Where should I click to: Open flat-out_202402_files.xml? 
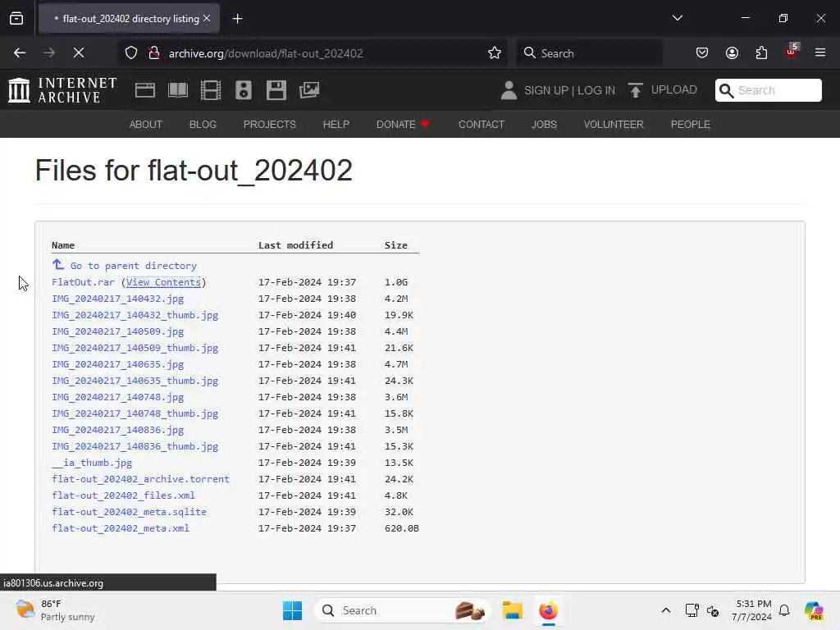point(123,495)
